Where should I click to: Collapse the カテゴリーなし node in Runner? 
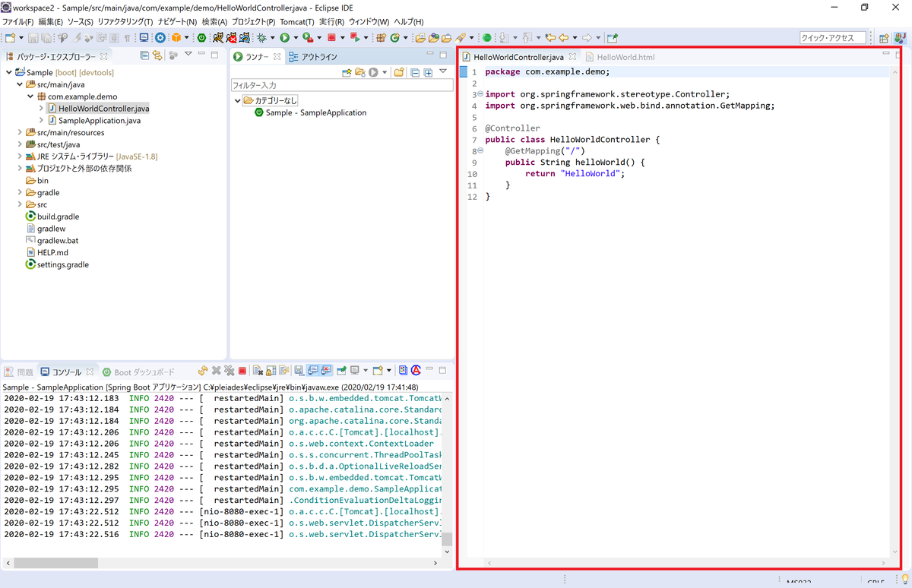click(237, 100)
